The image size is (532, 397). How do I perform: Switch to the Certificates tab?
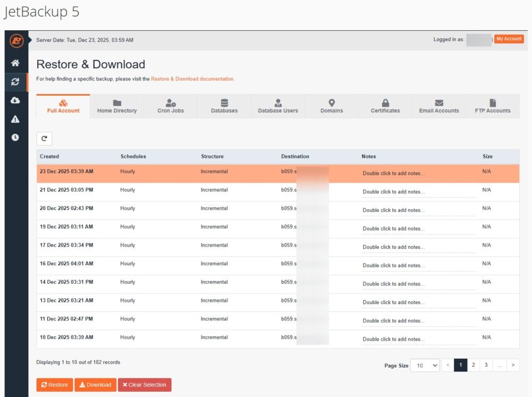point(385,106)
